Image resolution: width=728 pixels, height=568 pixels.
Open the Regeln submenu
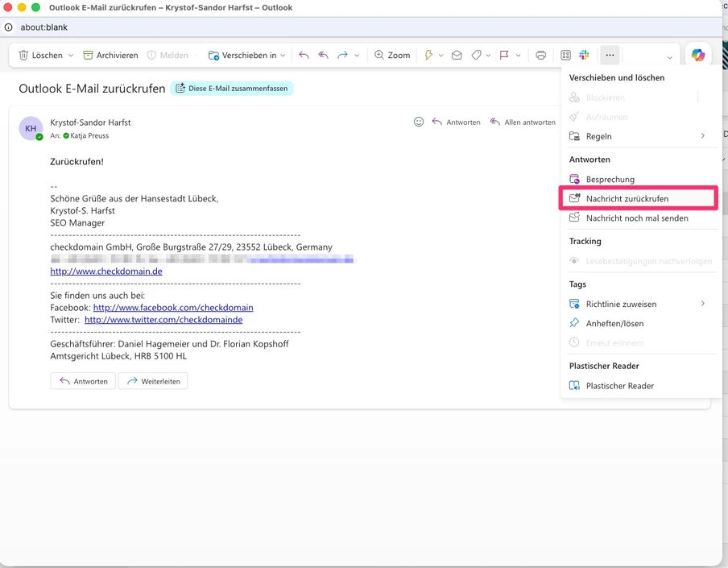(639, 136)
